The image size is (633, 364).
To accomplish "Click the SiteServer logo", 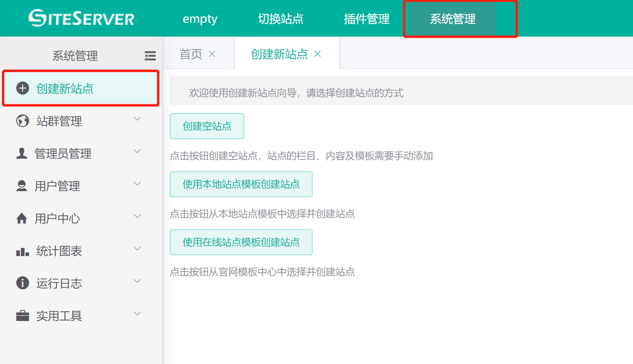I will point(81,18).
